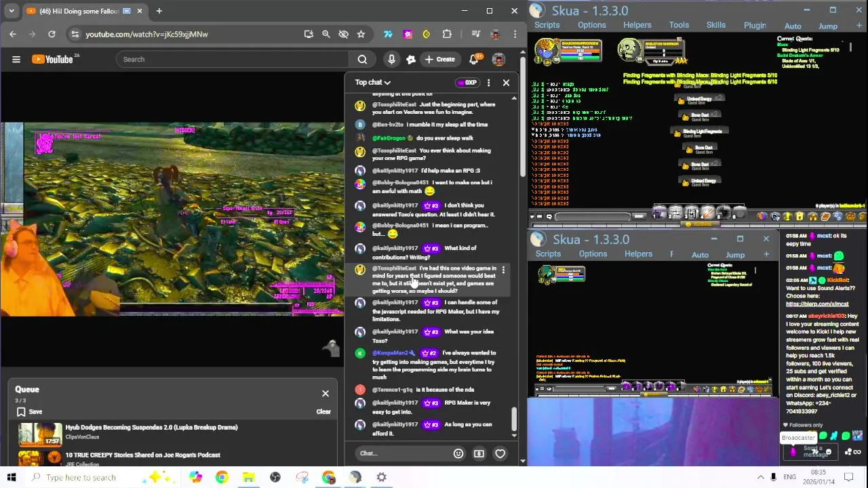Click Jump in lower Skua window
Image resolution: width=868 pixels, height=488 pixels.
(x=735, y=255)
